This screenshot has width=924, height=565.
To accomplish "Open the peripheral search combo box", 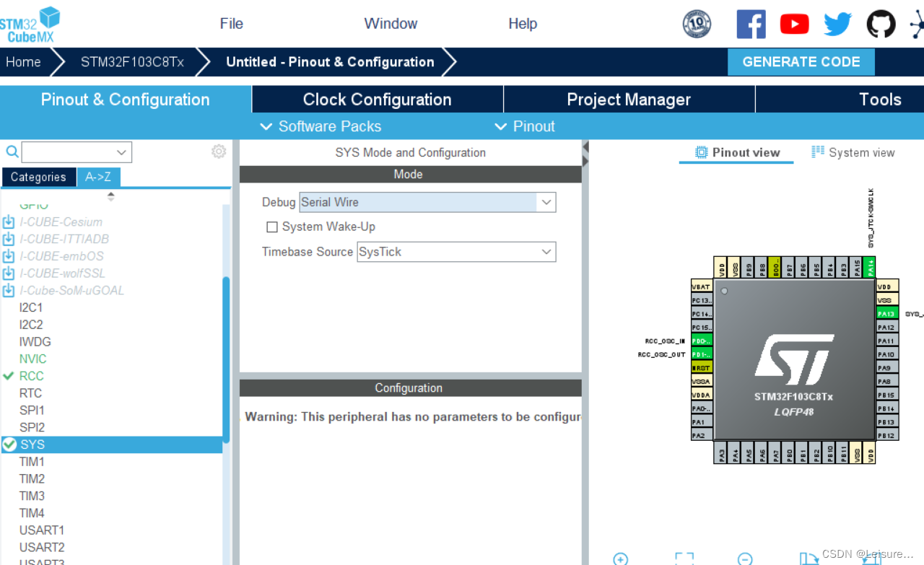I will [77, 152].
